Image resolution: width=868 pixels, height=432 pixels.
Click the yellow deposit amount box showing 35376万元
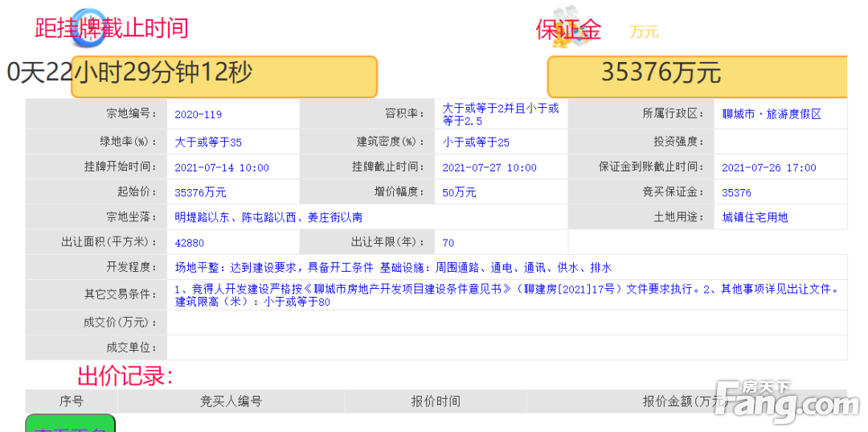click(x=697, y=76)
